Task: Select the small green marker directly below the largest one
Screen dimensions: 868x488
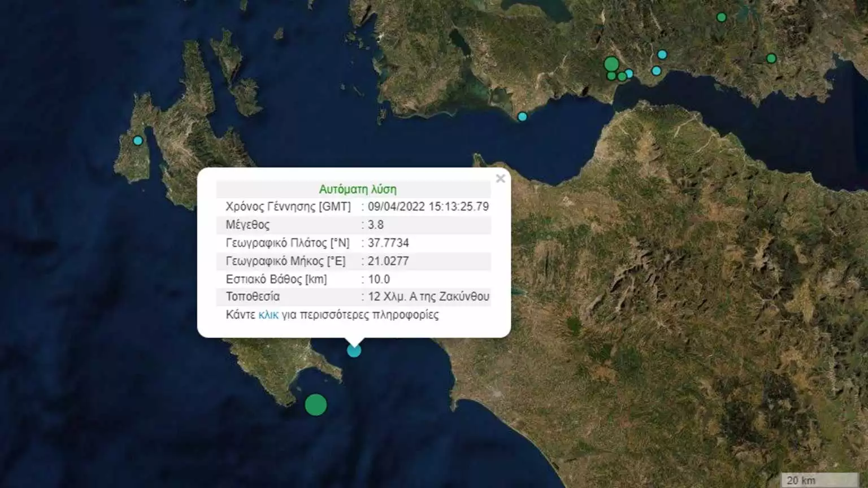Action: tap(611, 76)
